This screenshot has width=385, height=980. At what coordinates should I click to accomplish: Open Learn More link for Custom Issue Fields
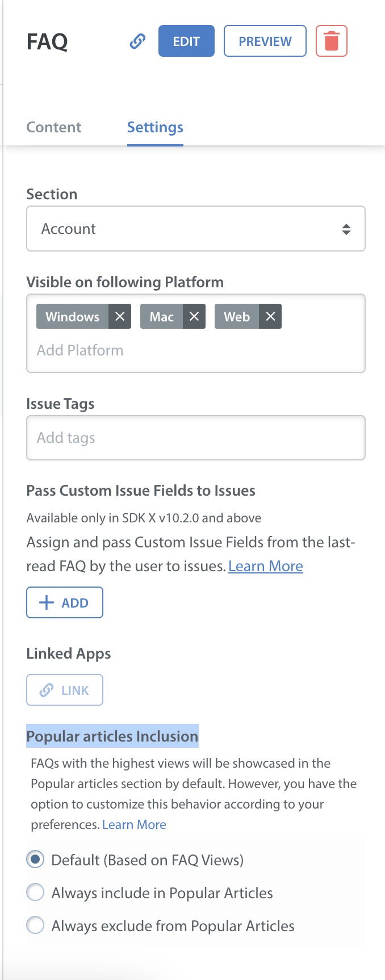pos(266,566)
